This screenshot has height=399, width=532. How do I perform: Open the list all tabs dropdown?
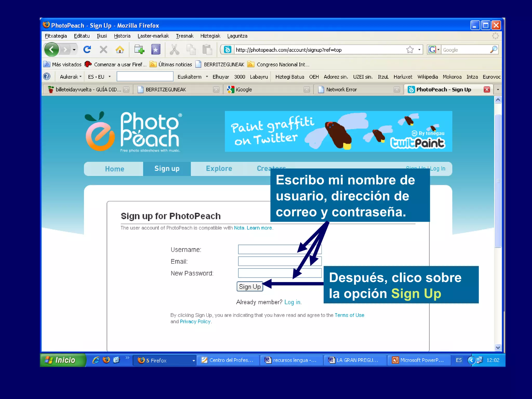(498, 89)
